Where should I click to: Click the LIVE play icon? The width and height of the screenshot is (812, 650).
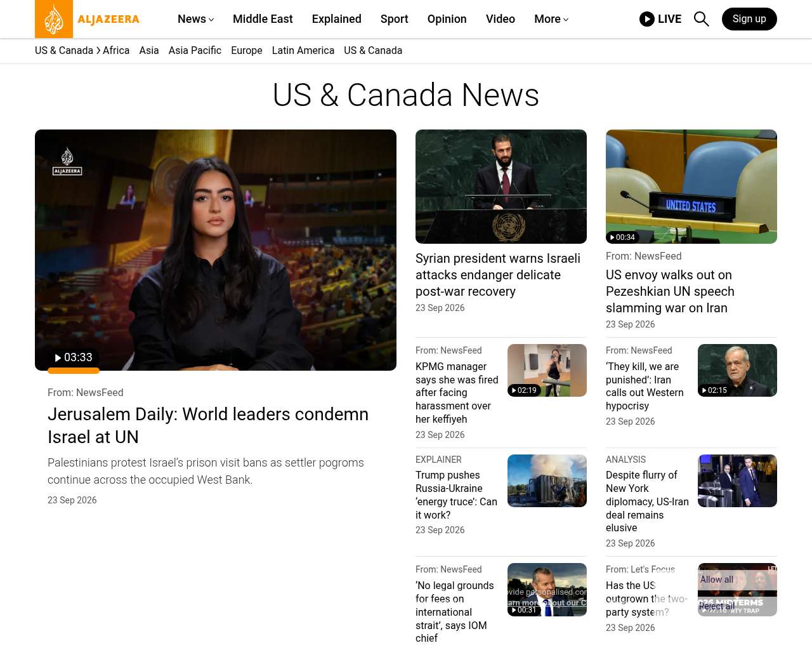point(646,19)
